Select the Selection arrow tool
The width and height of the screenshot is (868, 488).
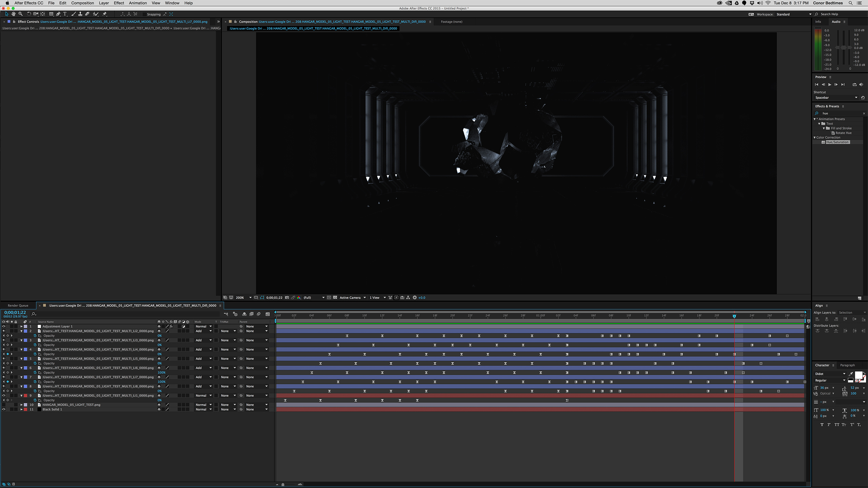tap(7, 14)
